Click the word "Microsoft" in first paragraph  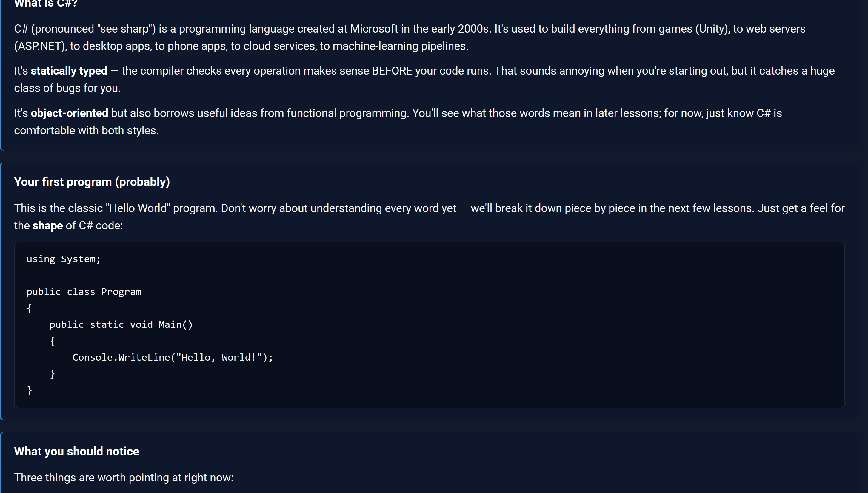tap(374, 29)
